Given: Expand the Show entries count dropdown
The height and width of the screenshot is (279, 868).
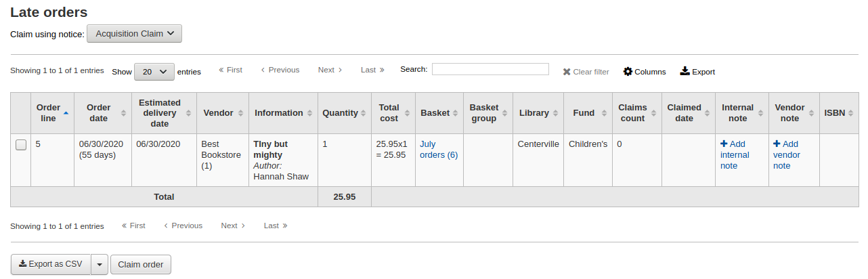Looking at the screenshot, I should coord(154,71).
